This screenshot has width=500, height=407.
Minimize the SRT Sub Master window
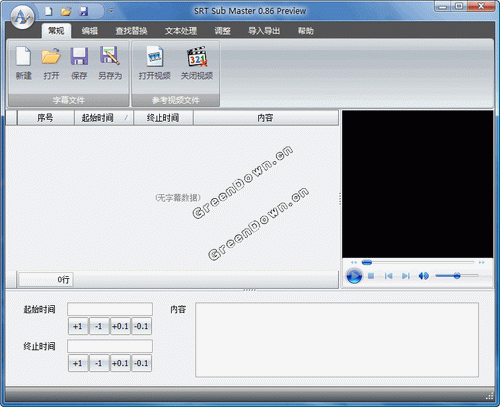443,6
